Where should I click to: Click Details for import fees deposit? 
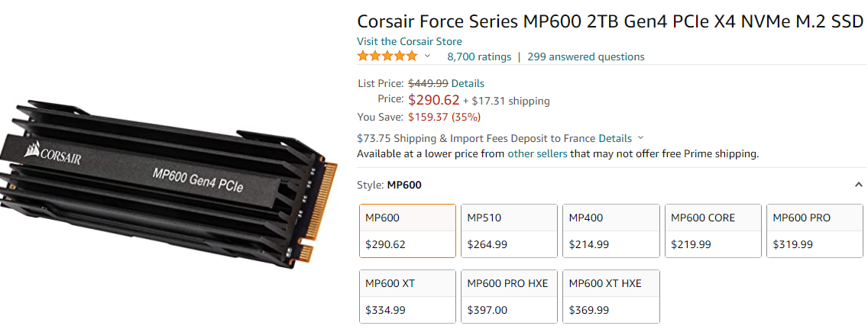point(615,137)
